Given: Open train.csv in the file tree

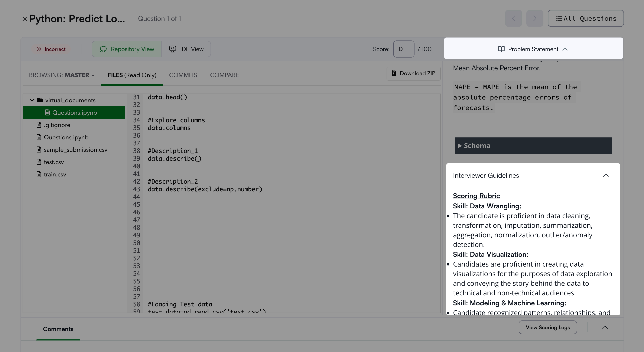Looking at the screenshot, I should click(55, 175).
